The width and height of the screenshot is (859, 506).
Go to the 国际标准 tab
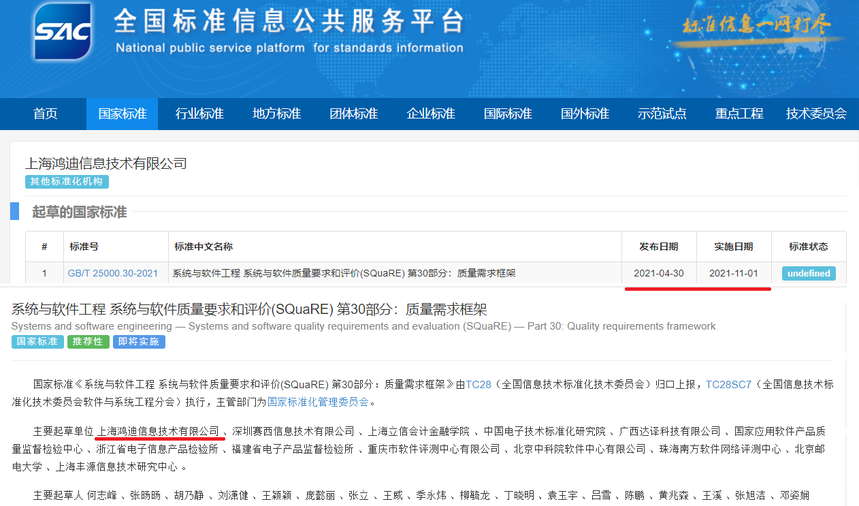pos(508,114)
